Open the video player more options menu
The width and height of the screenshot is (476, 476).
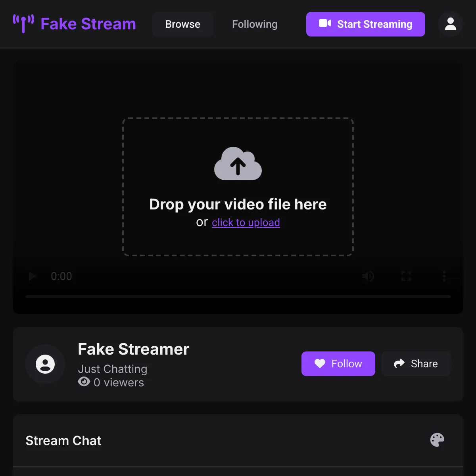pyautogui.click(x=444, y=276)
